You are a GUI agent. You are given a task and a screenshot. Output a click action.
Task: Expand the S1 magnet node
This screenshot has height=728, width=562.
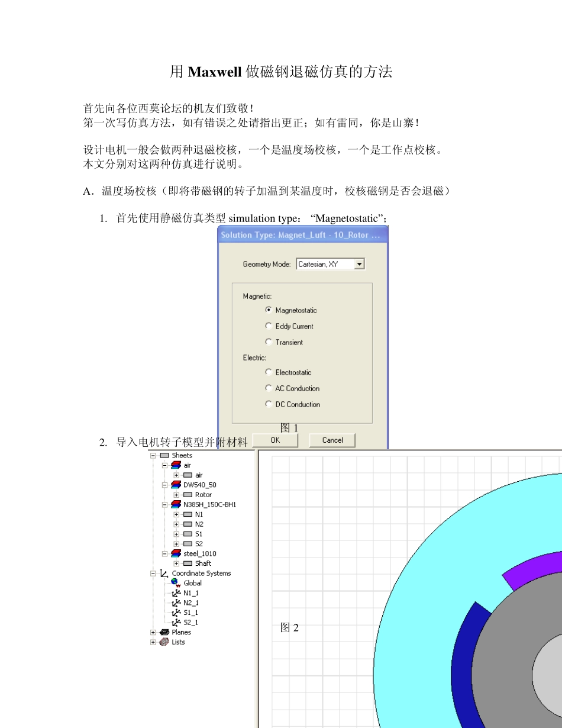click(176, 534)
